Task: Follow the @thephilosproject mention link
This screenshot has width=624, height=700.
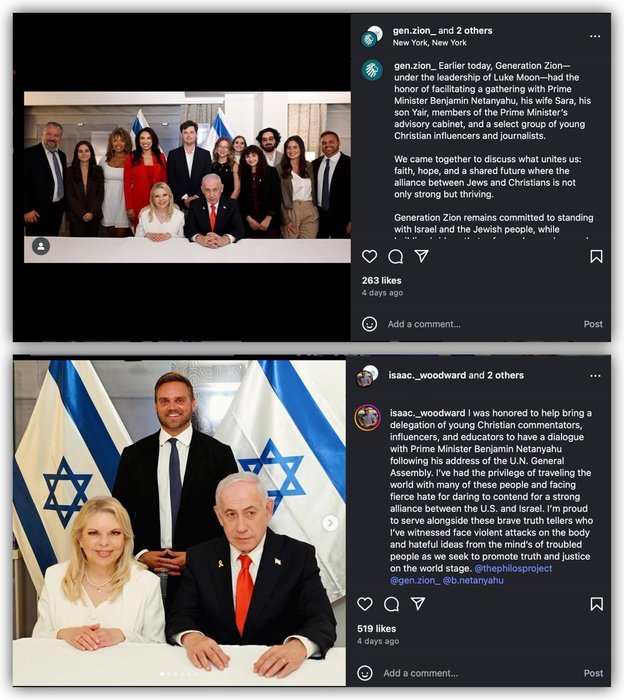Action: (x=513, y=568)
